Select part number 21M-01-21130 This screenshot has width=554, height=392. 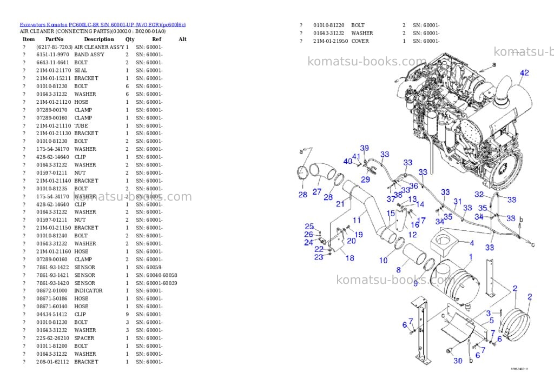point(54,134)
